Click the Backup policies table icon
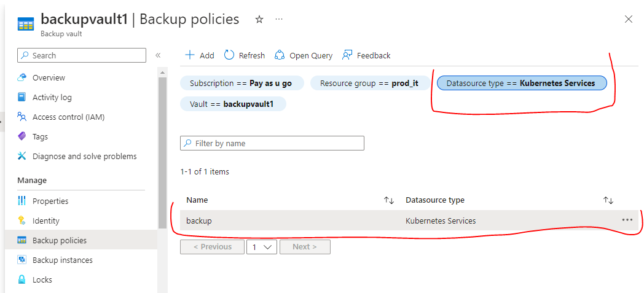Image resolution: width=644 pixels, height=293 pixels. click(x=22, y=240)
